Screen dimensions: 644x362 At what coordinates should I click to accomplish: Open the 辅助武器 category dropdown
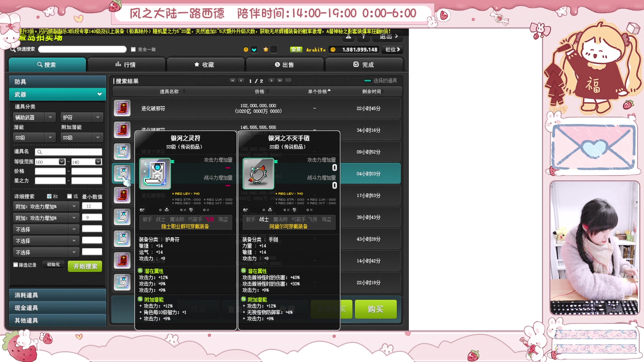[34, 117]
